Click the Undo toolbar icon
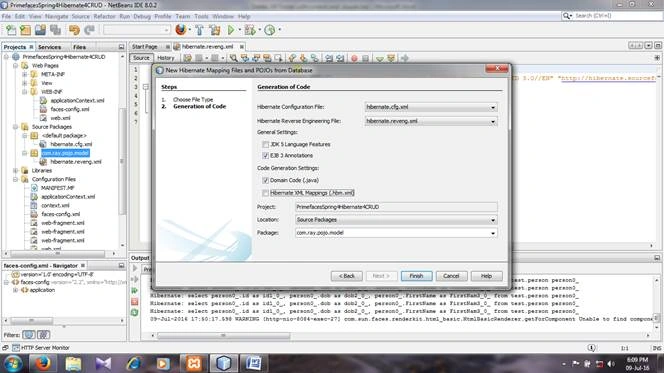Screen dimensions: 664x373 tap(74, 30)
